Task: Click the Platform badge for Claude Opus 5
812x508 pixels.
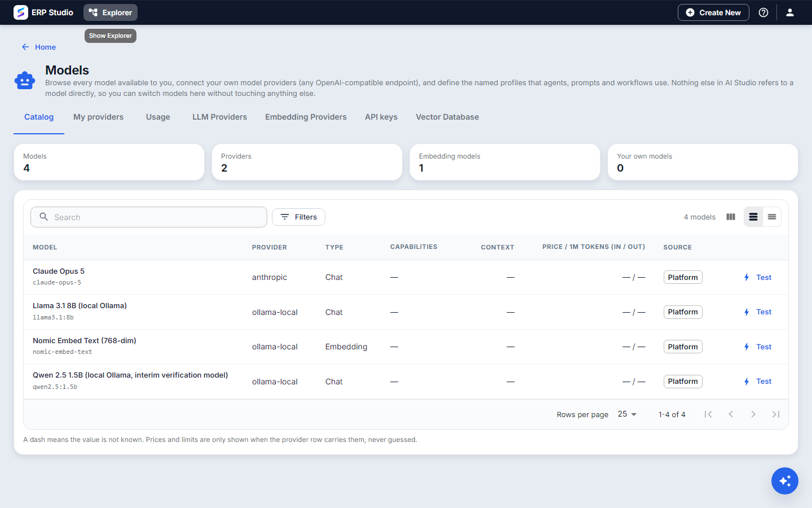Action: [683, 277]
